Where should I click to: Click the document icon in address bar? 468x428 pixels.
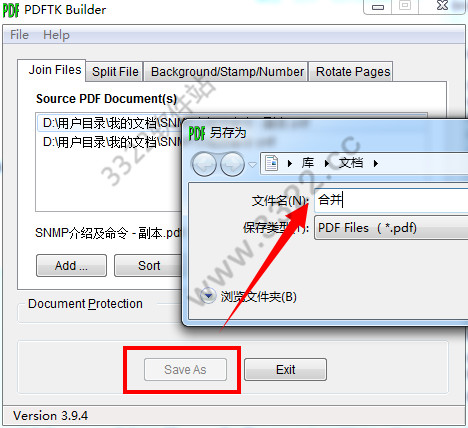(272, 163)
